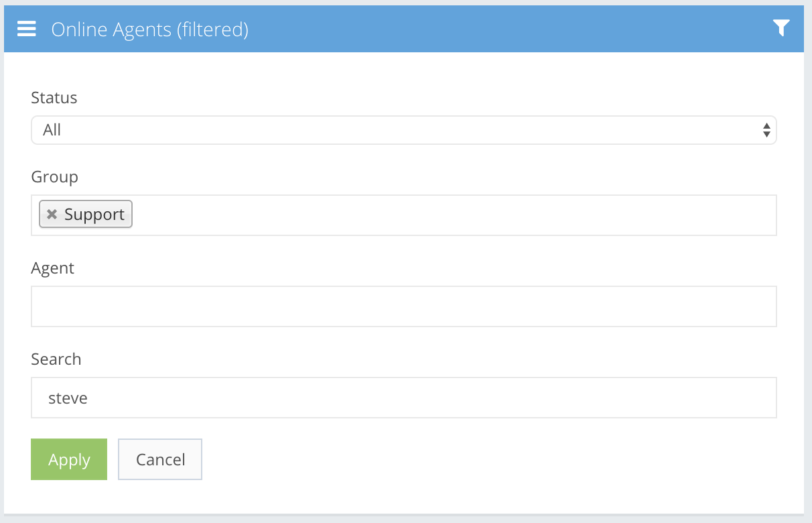The height and width of the screenshot is (523, 812).
Task: Click the Online Agents (filtered) title
Action: tap(149, 30)
